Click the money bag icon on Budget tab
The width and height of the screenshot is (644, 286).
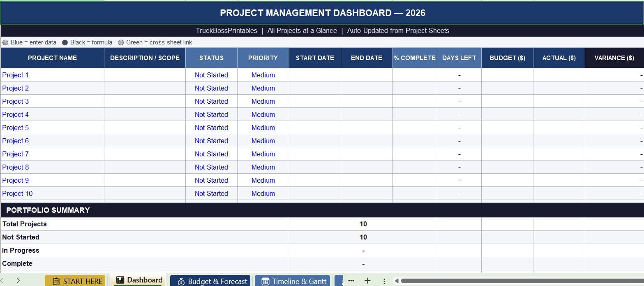(x=181, y=281)
